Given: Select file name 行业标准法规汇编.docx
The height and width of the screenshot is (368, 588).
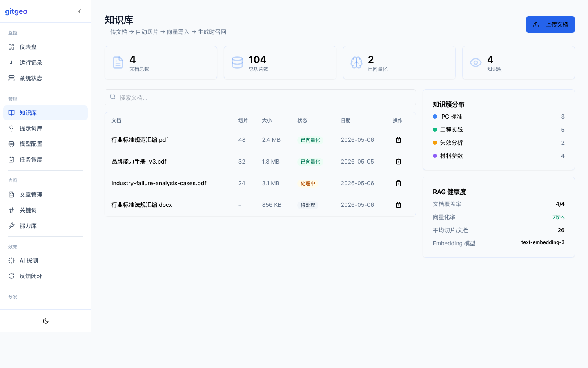Looking at the screenshot, I should tap(142, 205).
